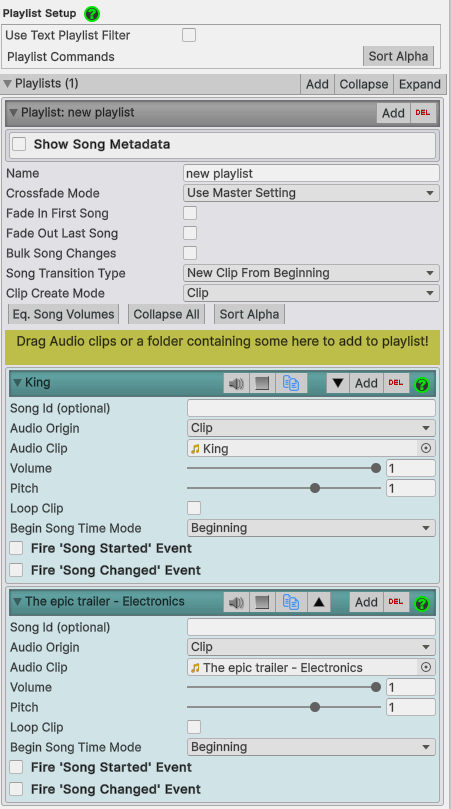Open Playlist Setup help icon
The width and height of the screenshot is (451, 809).
(x=92, y=14)
